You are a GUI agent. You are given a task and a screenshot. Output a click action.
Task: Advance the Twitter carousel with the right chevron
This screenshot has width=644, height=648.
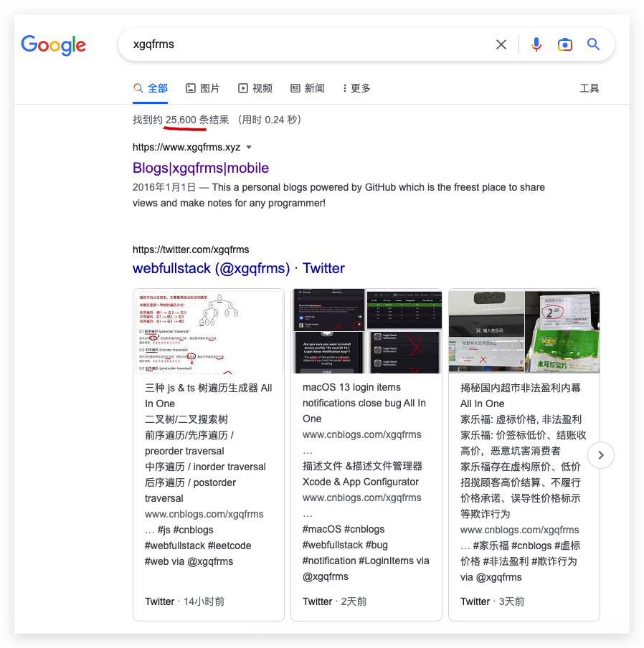pyautogui.click(x=600, y=455)
